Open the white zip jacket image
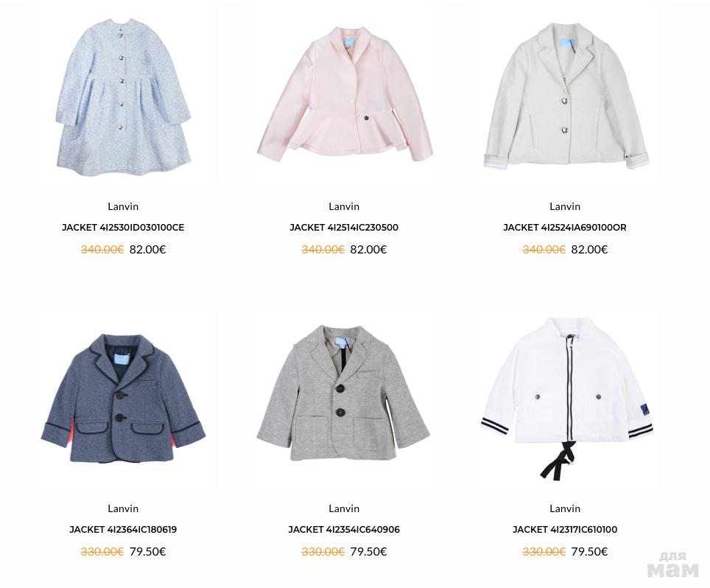Viewport: 710px width, 588px height. tap(566, 398)
